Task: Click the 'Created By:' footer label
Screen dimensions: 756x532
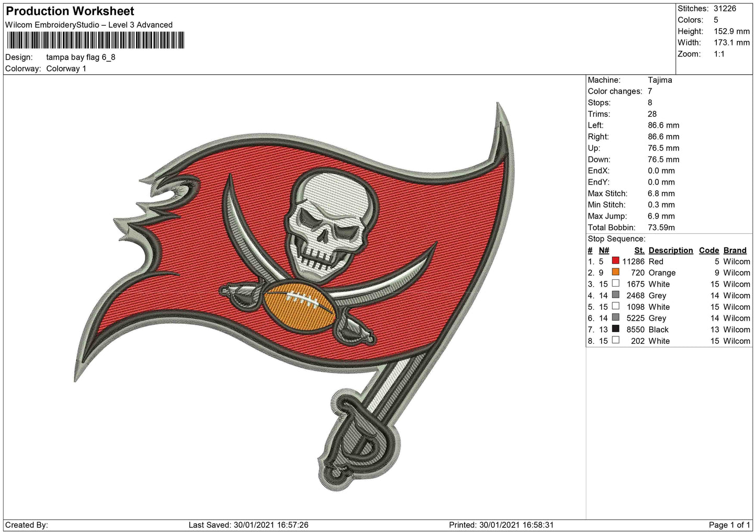Action: point(27,525)
